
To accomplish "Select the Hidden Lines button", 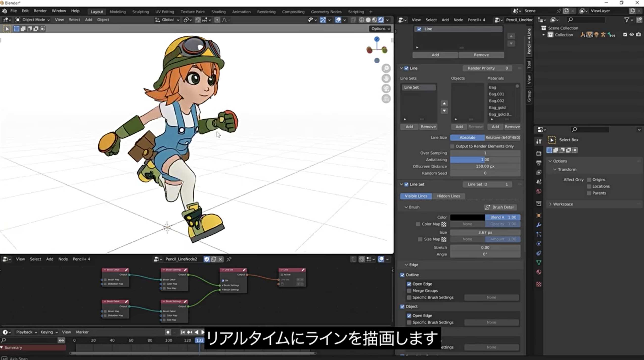I will point(448,196).
